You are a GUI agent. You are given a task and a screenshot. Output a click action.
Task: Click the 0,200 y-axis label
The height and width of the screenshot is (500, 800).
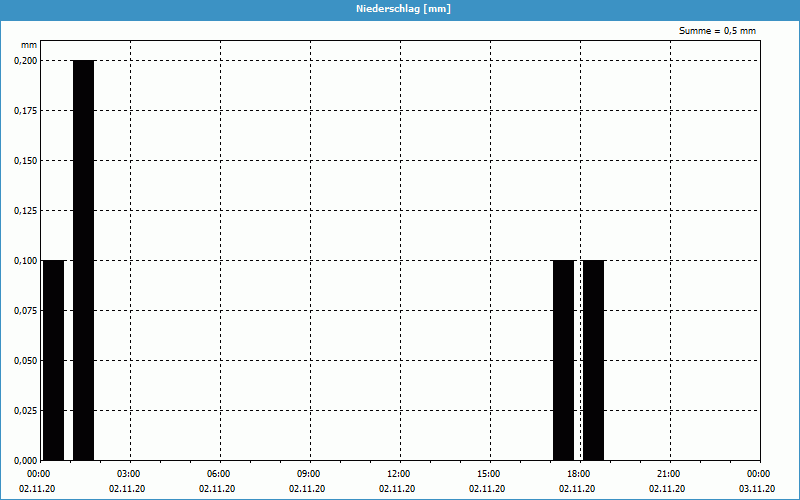click(24, 60)
